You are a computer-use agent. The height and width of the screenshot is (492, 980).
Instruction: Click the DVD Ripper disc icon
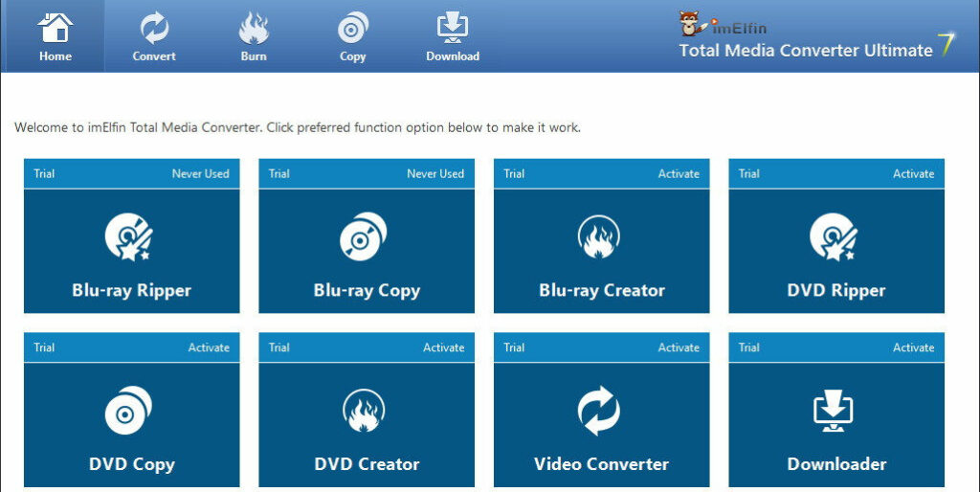click(x=834, y=236)
